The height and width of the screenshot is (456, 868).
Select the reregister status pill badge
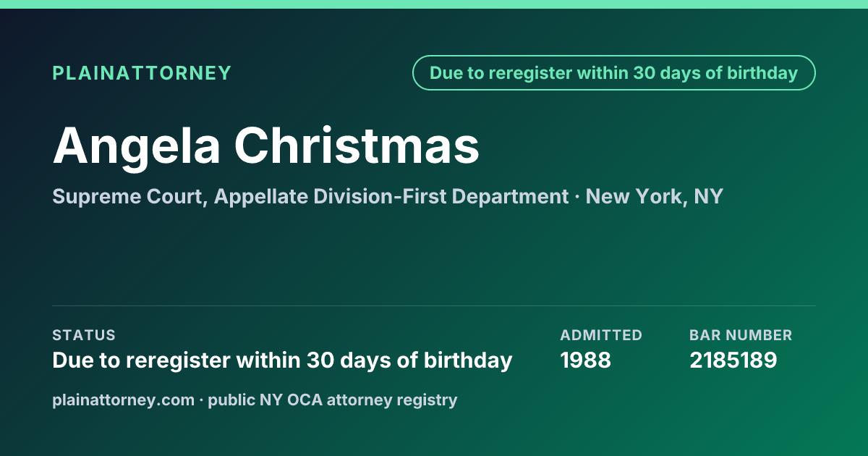[x=614, y=73]
